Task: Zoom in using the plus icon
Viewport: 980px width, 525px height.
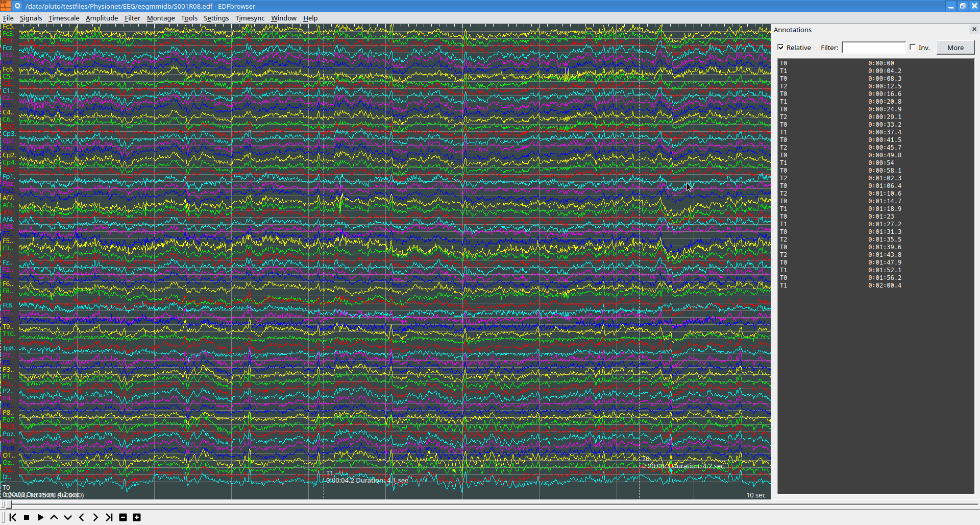Action: (x=136, y=517)
